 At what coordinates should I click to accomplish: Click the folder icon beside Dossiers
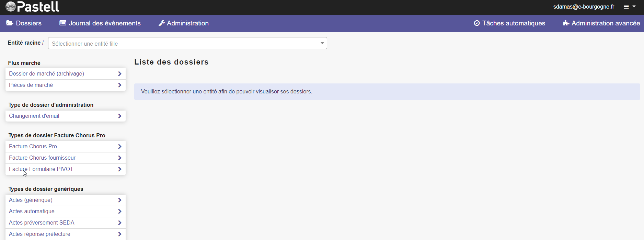(10, 23)
